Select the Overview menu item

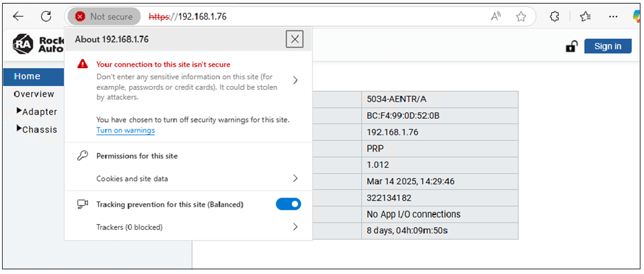(x=34, y=94)
